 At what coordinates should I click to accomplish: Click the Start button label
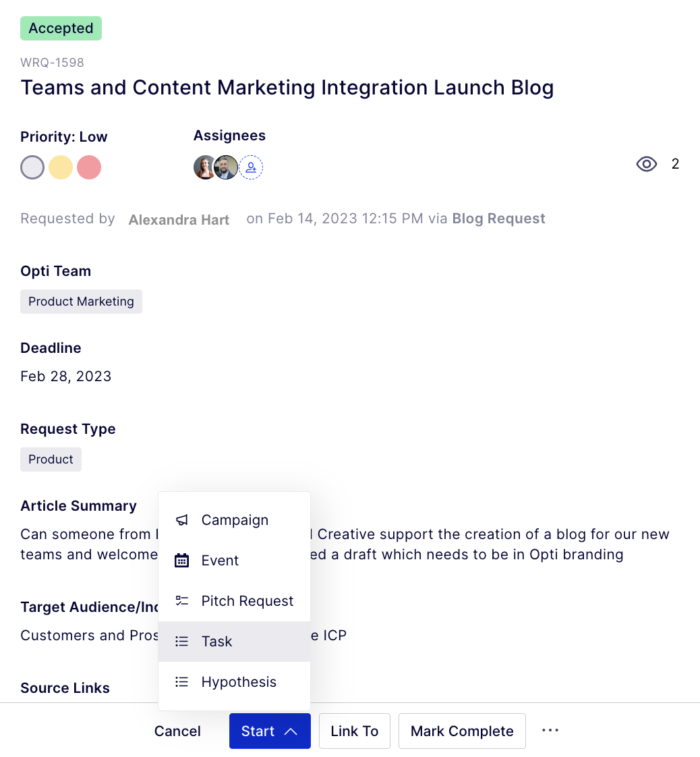pyautogui.click(x=258, y=731)
